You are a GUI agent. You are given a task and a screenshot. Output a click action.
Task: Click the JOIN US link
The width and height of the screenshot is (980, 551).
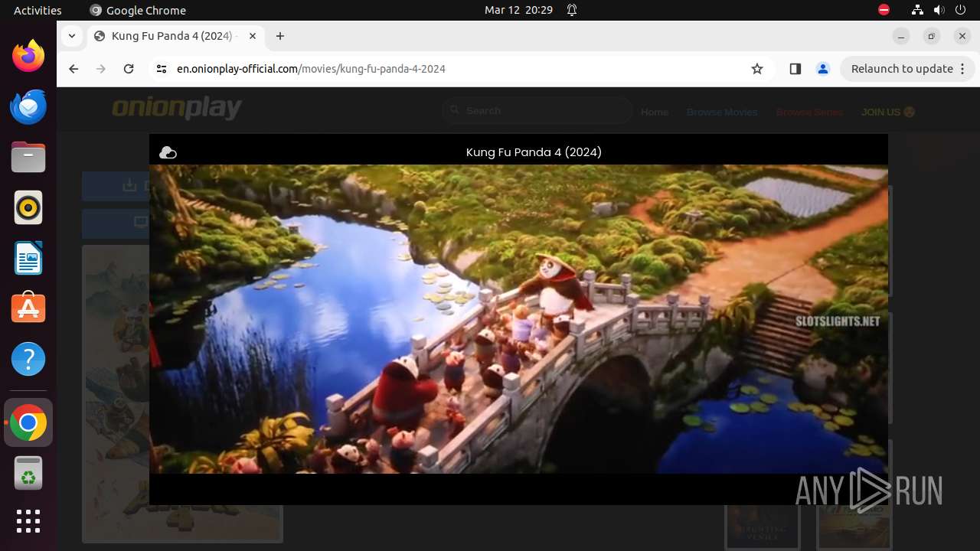(888, 112)
